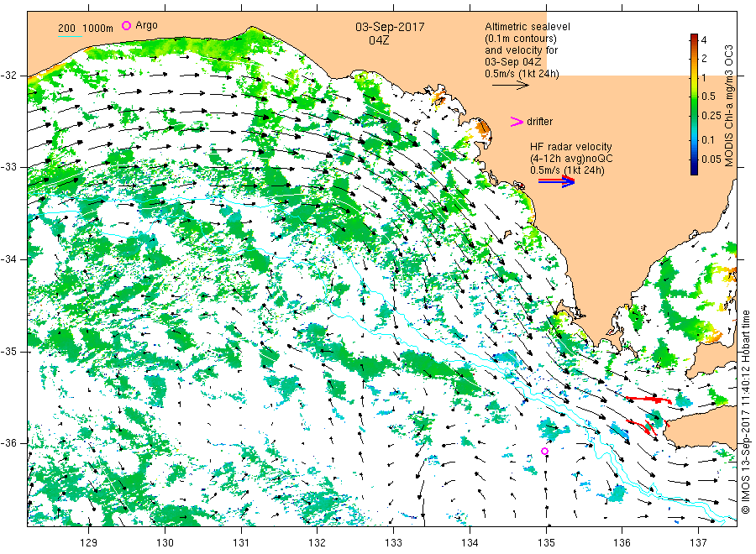
Task: Click the 'Altimetric sealevel' legend text
Action: (528, 27)
